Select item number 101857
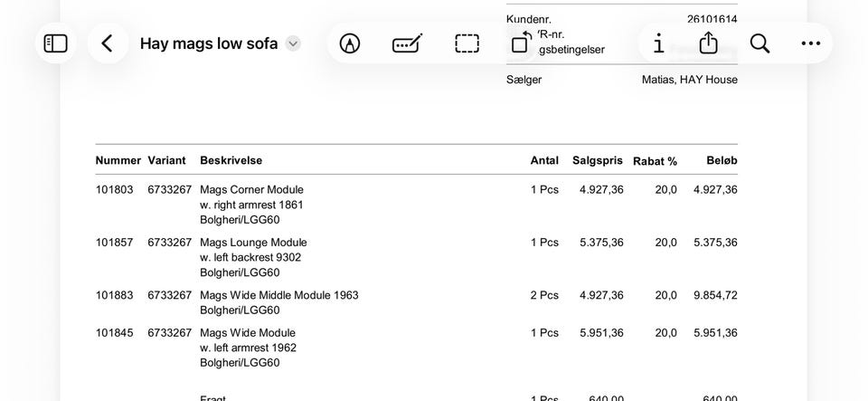This screenshot has height=401, width=868. pyautogui.click(x=114, y=242)
